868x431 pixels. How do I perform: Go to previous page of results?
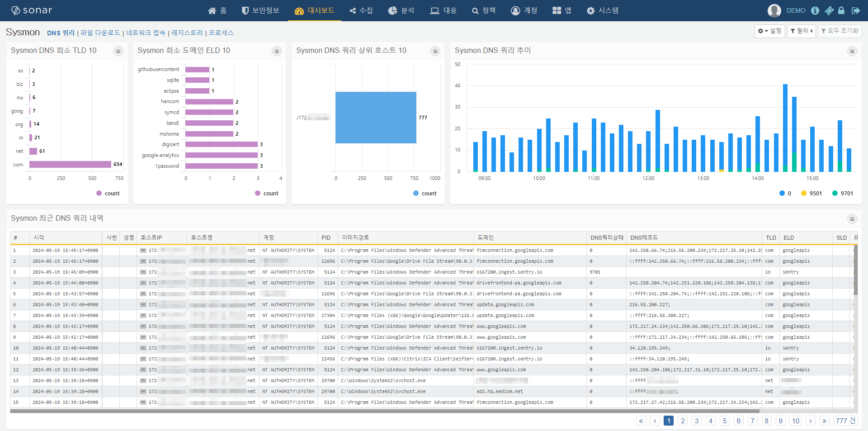coord(655,421)
